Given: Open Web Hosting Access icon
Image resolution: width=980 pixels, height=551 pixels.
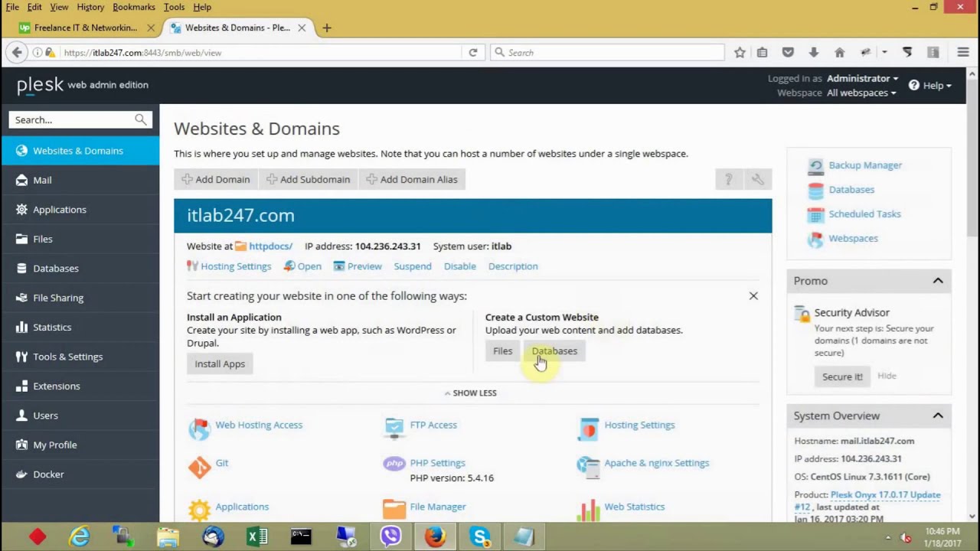Looking at the screenshot, I should 199,429.
